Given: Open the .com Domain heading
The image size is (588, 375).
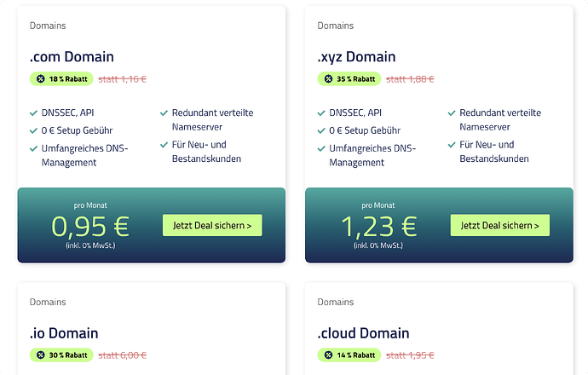Looking at the screenshot, I should (x=72, y=57).
